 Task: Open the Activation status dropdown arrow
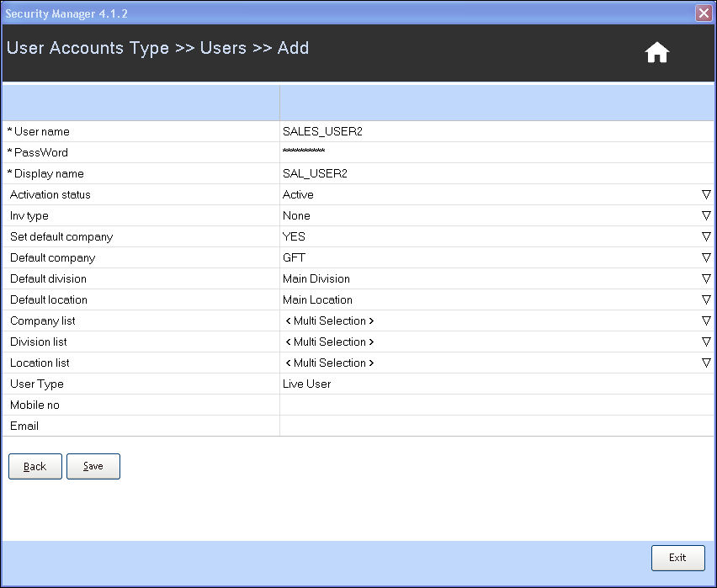706,195
